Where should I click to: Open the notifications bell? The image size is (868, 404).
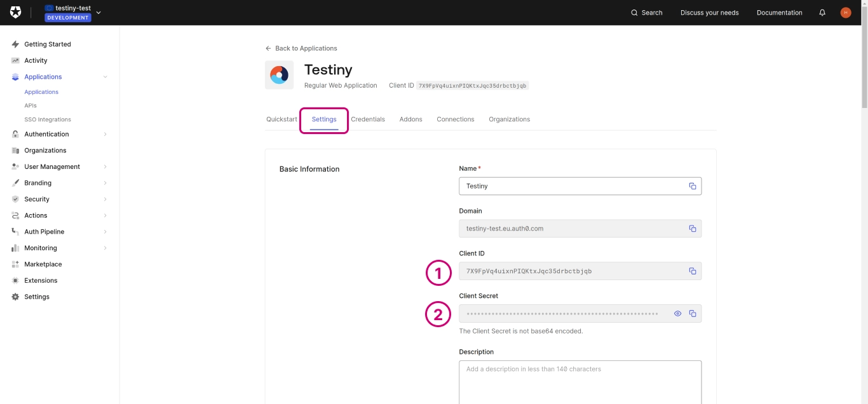(822, 13)
